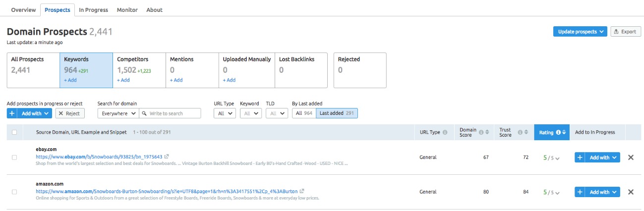Expand the ebay.com rating 5/5 dropdown
This screenshot has height=211, width=644.
[x=552, y=158]
